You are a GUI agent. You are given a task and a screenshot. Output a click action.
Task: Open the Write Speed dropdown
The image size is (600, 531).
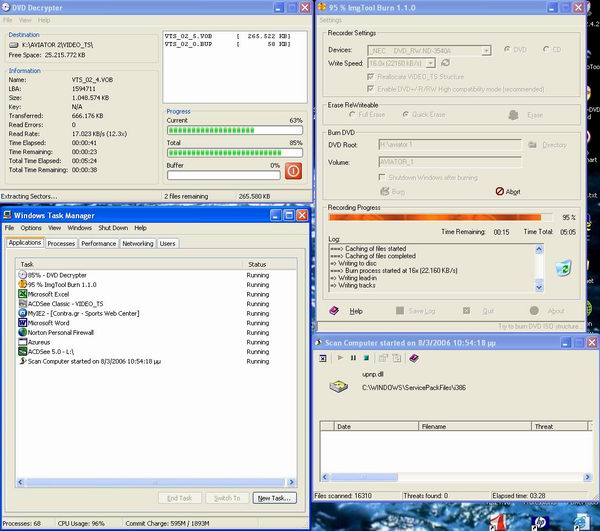[x=430, y=63]
